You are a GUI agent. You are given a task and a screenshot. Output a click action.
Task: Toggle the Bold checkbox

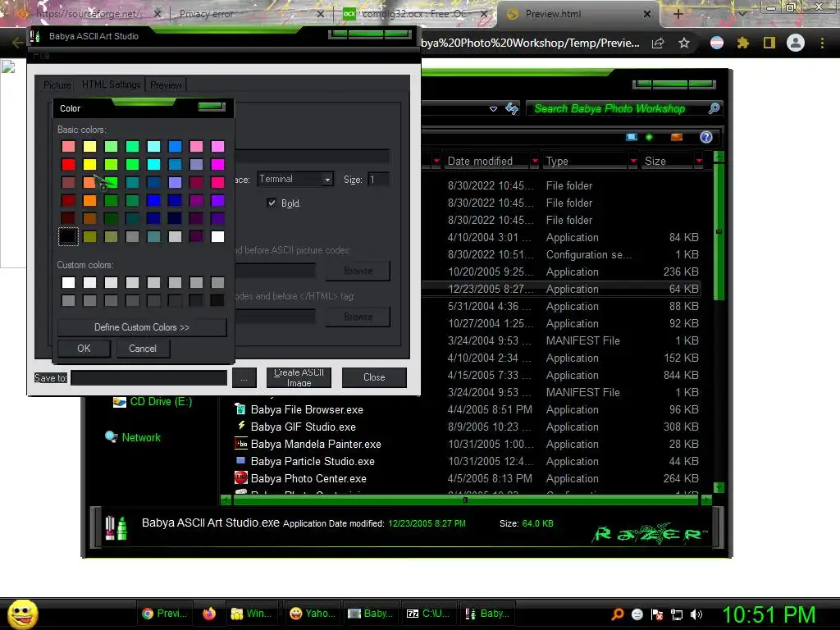272,203
